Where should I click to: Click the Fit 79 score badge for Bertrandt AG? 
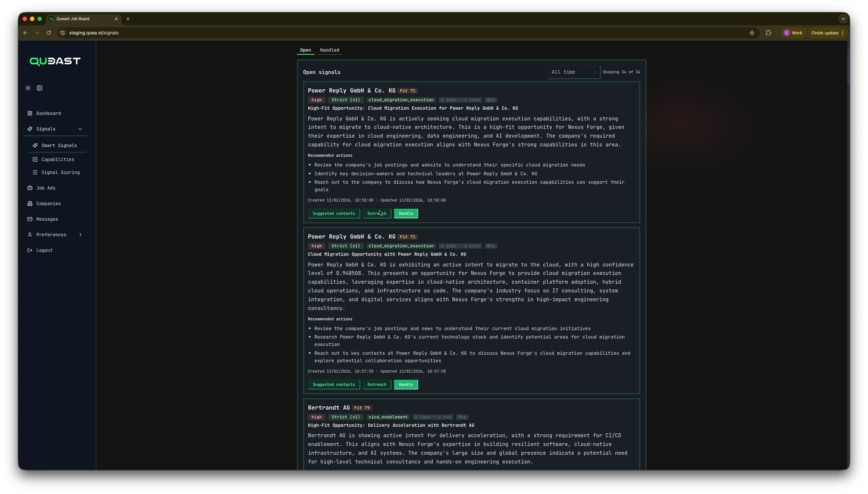coord(362,407)
